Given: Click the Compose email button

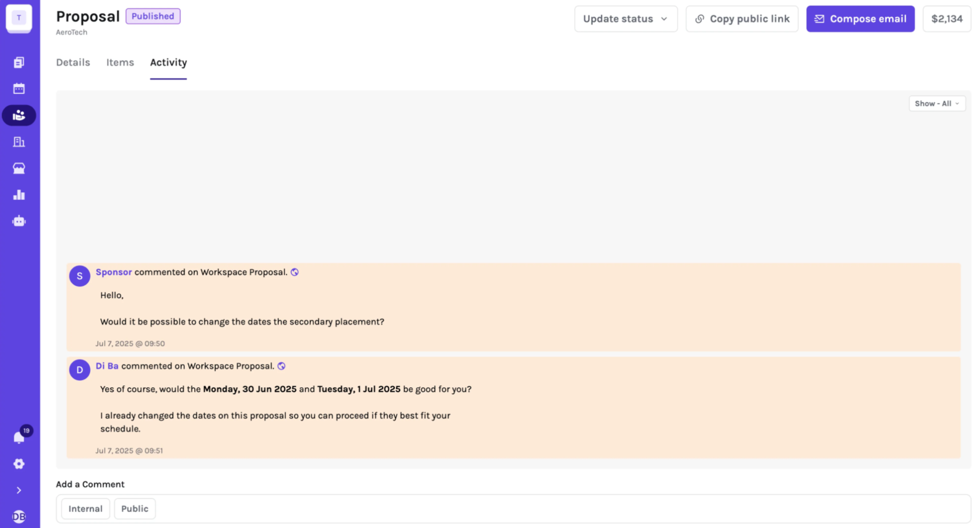Looking at the screenshot, I should coord(860,19).
